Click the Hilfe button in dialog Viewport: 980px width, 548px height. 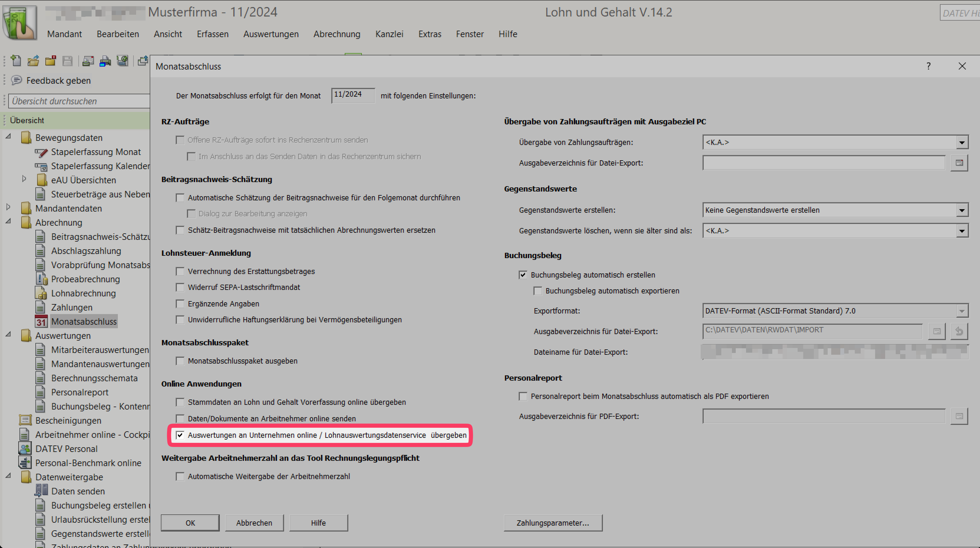click(319, 523)
